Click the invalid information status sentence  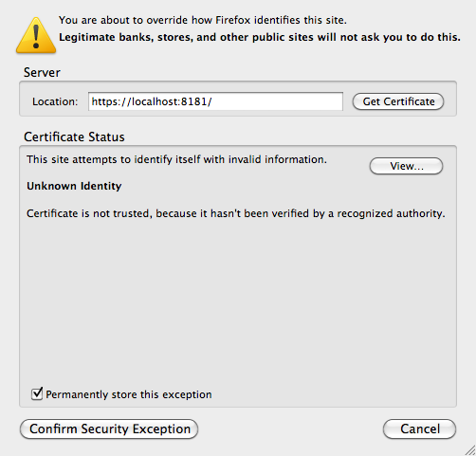(176, 159)
